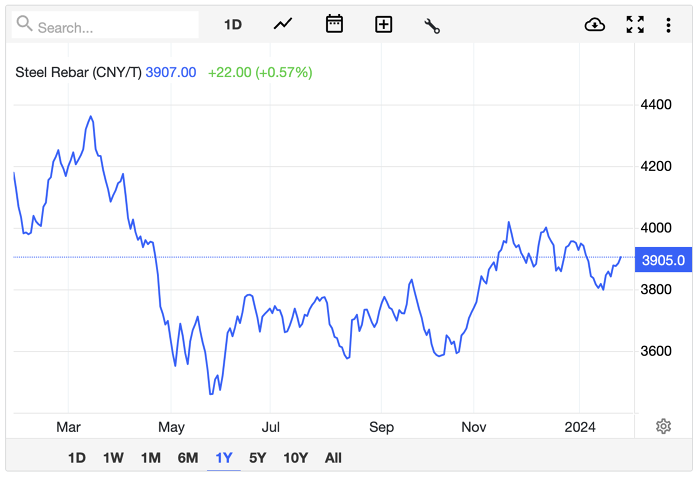Click the 3905.0 current price label
700x479 pixels.
[663, 260]
